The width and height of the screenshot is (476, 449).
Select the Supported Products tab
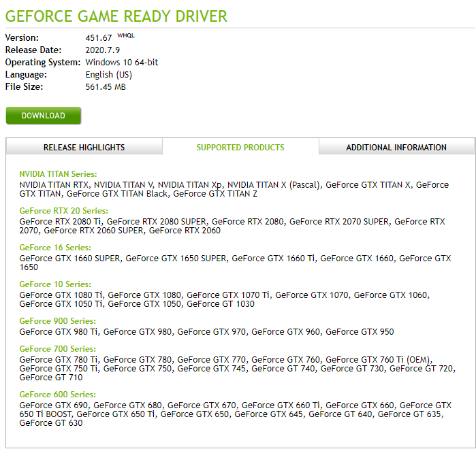tap(240, 148)
